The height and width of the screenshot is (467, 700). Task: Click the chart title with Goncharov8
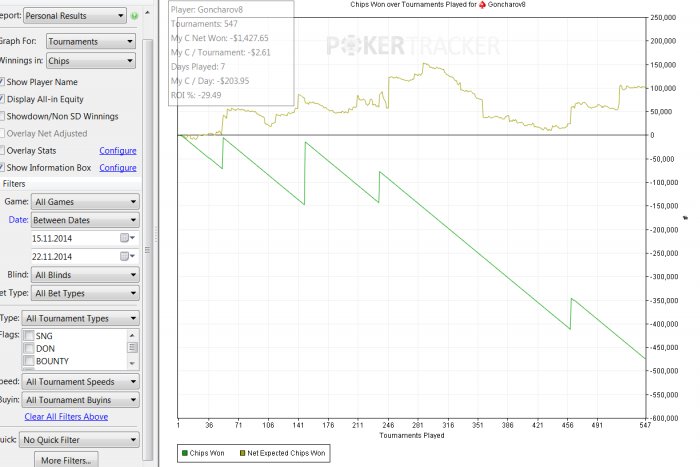[438, 4]
